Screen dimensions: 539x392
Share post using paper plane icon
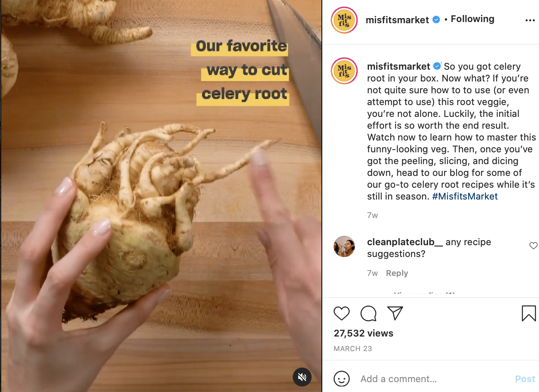point(395,313)
